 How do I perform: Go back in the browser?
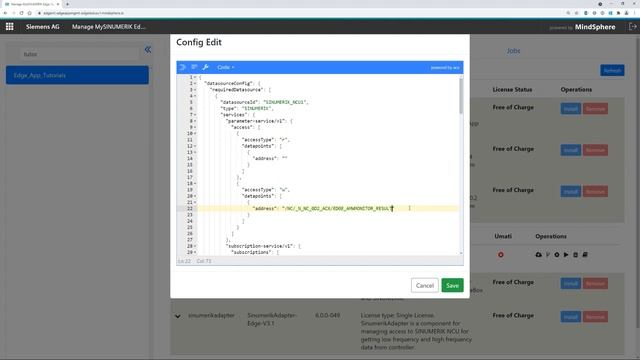point(5,13)
